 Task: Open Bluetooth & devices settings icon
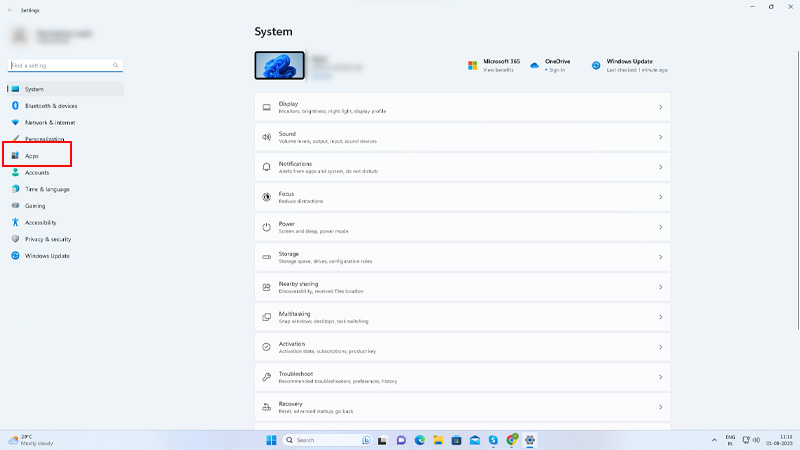[15, 106]
